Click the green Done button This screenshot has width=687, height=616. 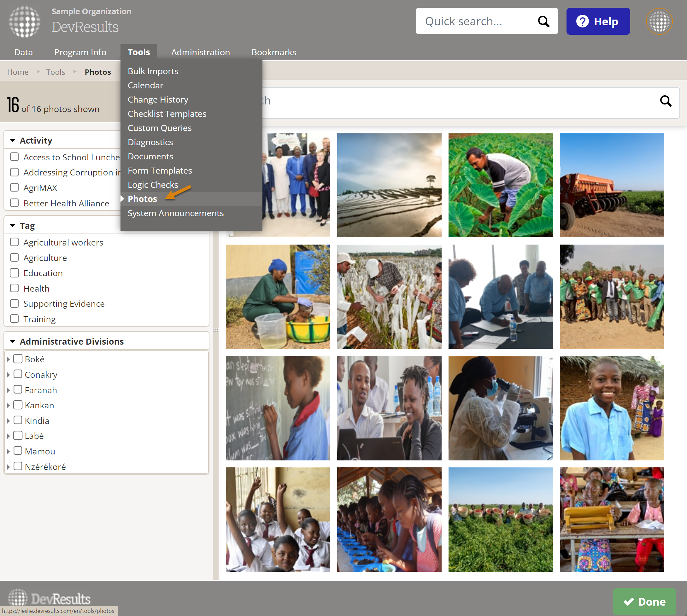click(x=644, y=601)
